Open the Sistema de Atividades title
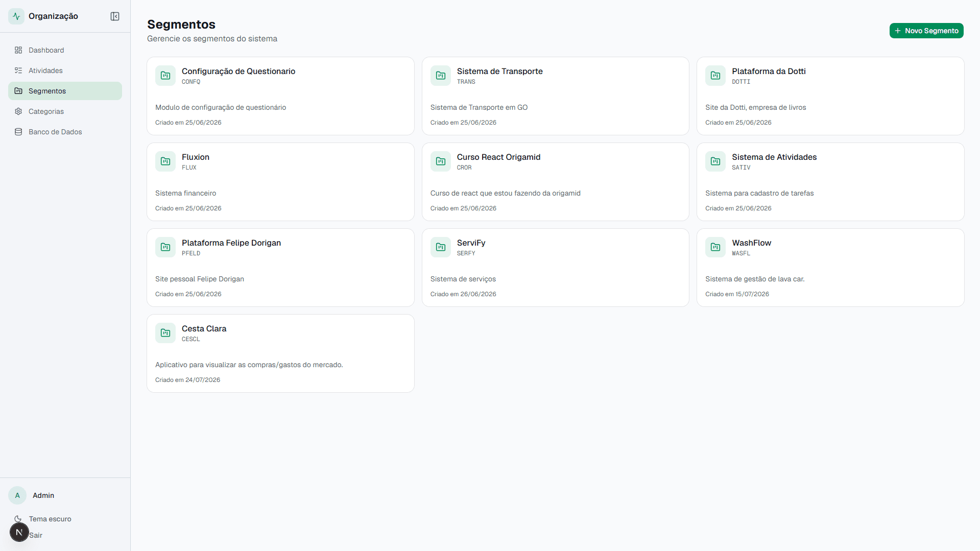Viewport: 980px width, 551px height. coord(774,157)
